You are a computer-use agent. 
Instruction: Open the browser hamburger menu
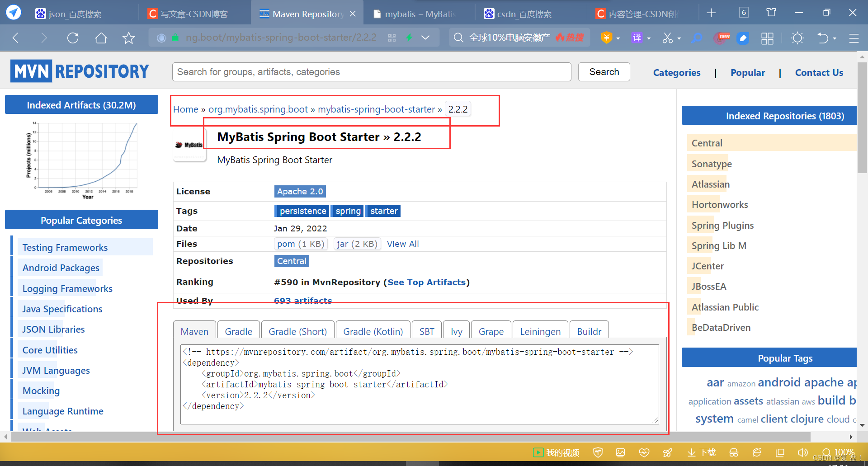coord(854,38)
